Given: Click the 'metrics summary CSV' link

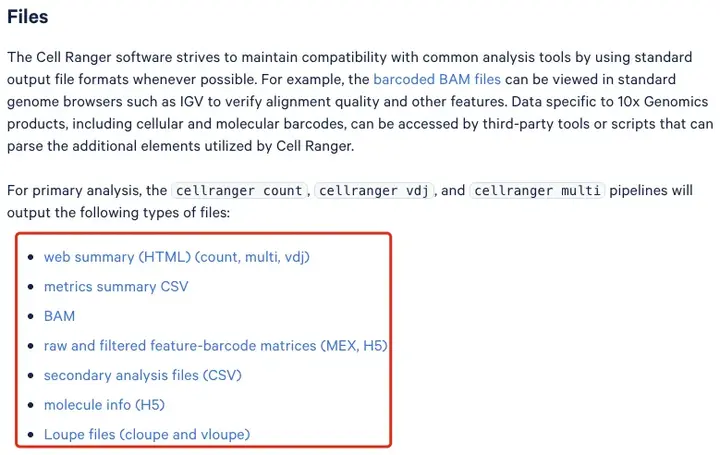Looking at the screenshot, I should (x=116, y=286).
